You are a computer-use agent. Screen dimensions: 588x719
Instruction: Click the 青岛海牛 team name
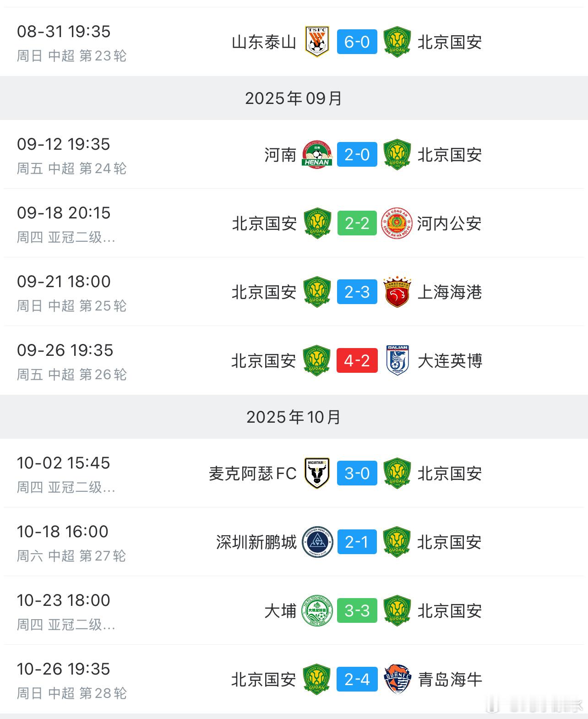450,680
